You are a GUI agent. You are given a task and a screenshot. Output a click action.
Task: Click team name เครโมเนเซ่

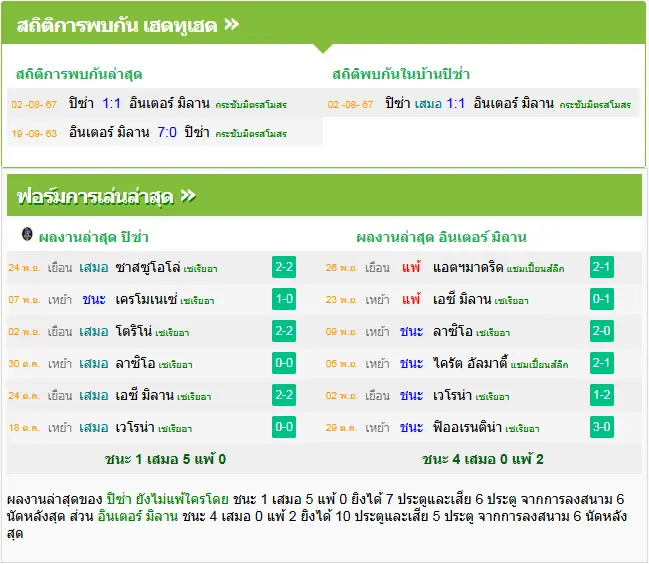point(147,299)
